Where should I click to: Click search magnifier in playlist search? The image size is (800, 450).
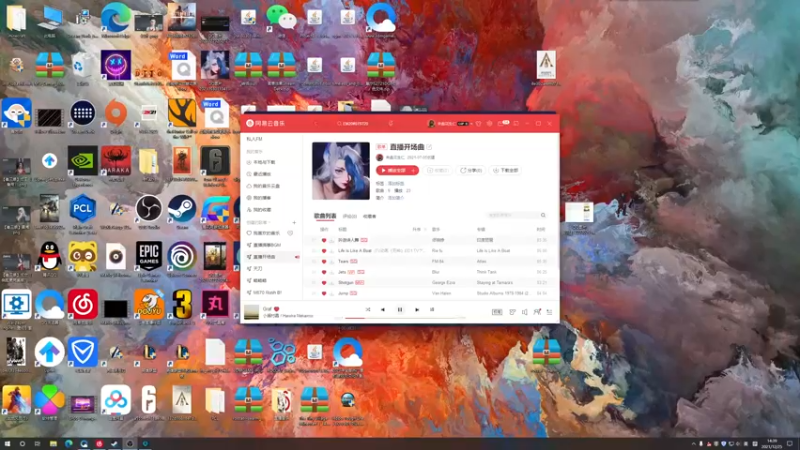pos(543,215)
